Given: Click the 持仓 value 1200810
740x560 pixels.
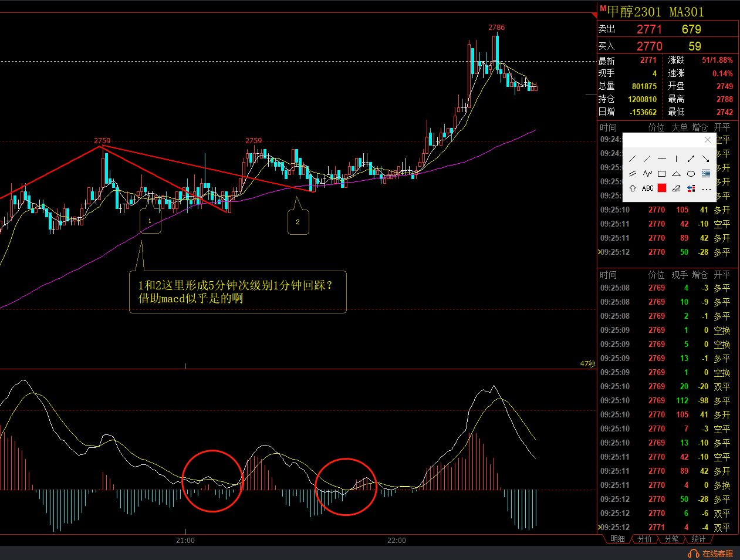Looking at the screenshot, I should (643, 99).
